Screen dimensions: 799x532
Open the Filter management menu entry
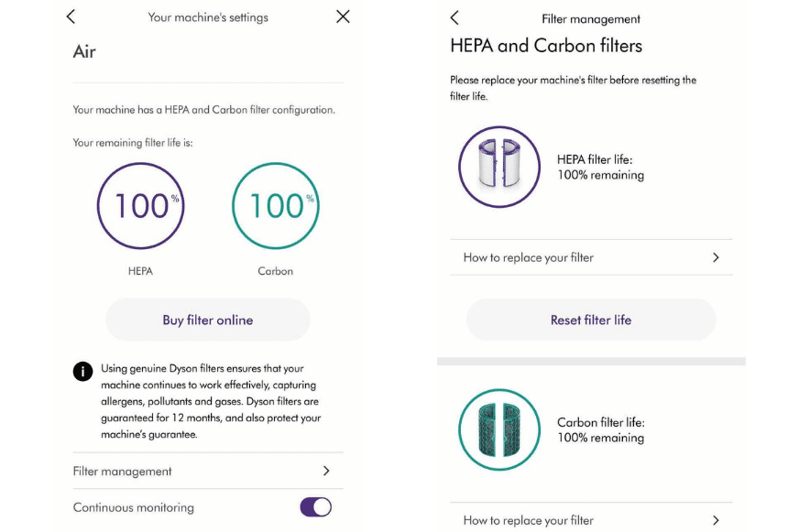(x=207, y=471)
